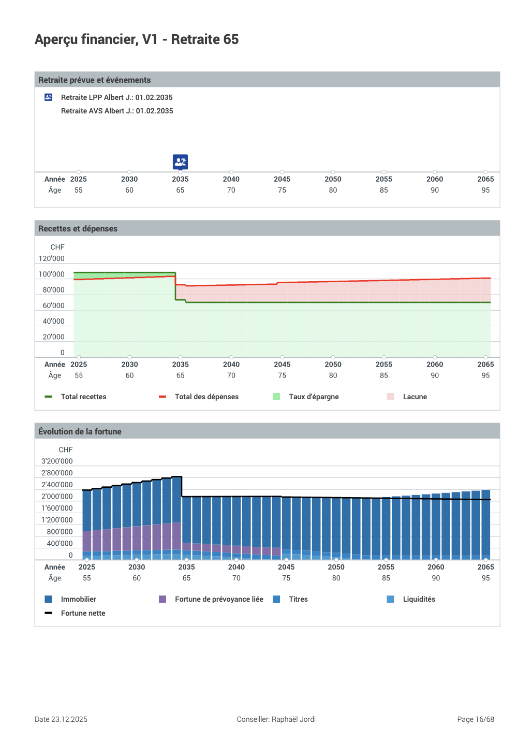
Task: Click the red Total des dépenses legend line
Action: 162,397
